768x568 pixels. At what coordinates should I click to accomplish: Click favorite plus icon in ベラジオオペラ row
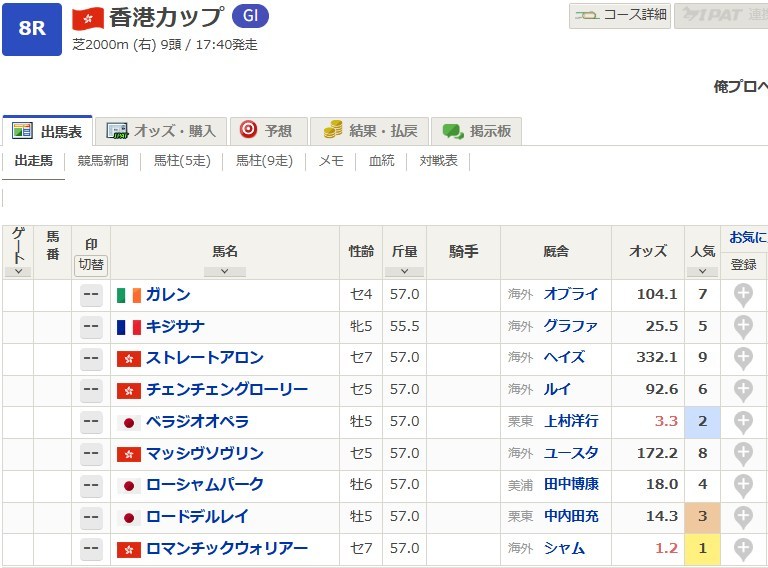tap(743, 422)
